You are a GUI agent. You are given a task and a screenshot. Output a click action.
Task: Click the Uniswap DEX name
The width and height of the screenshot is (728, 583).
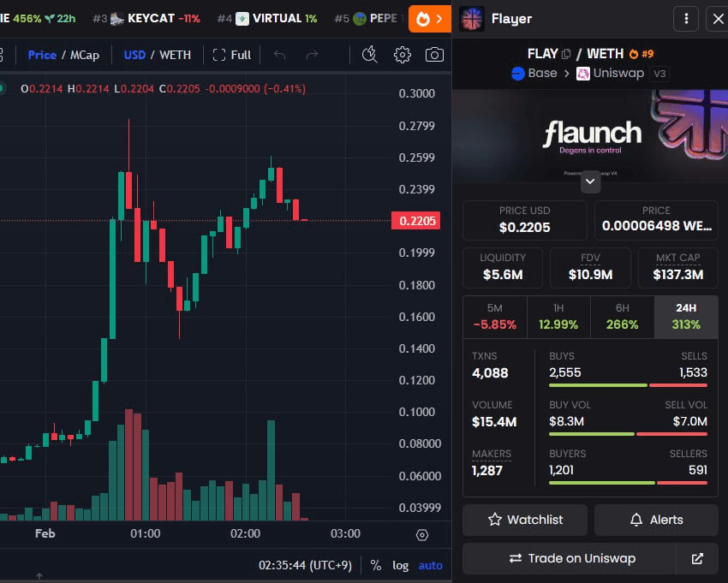[618, 74]
